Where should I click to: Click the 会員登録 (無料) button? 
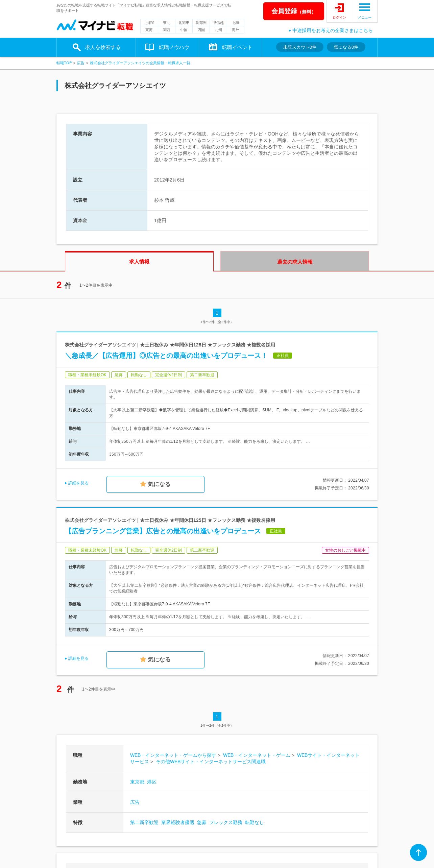293,11
